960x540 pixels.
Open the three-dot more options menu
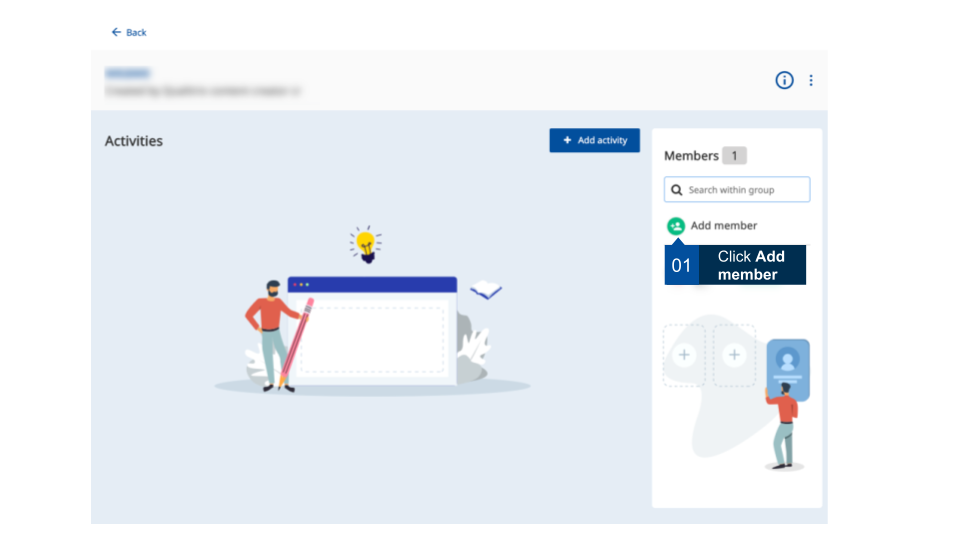pyautogui.click(x=811, y=80)
